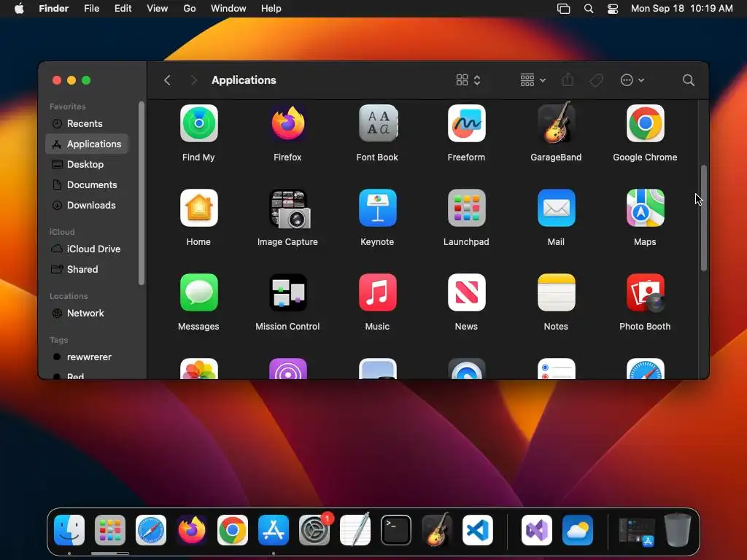Select the Photo Booth application icon

coord(645,292)
